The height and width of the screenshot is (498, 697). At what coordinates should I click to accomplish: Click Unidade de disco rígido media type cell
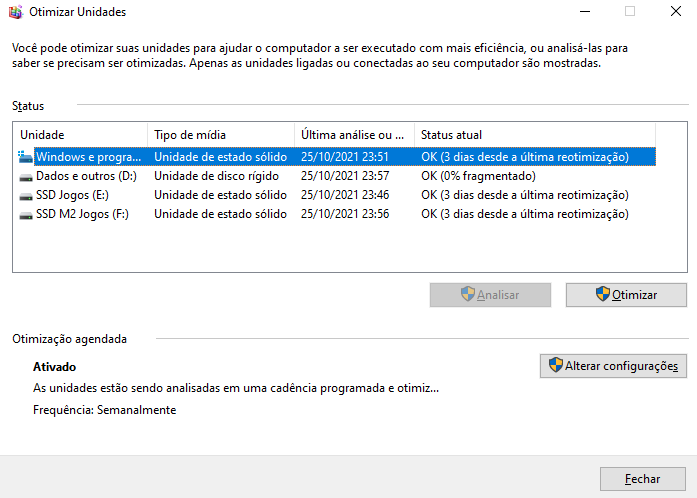216,176
